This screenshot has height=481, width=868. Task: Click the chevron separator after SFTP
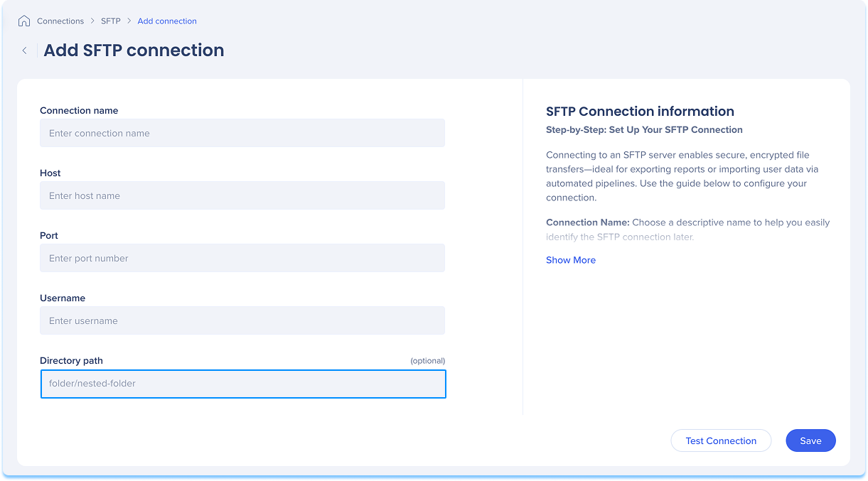129,21
